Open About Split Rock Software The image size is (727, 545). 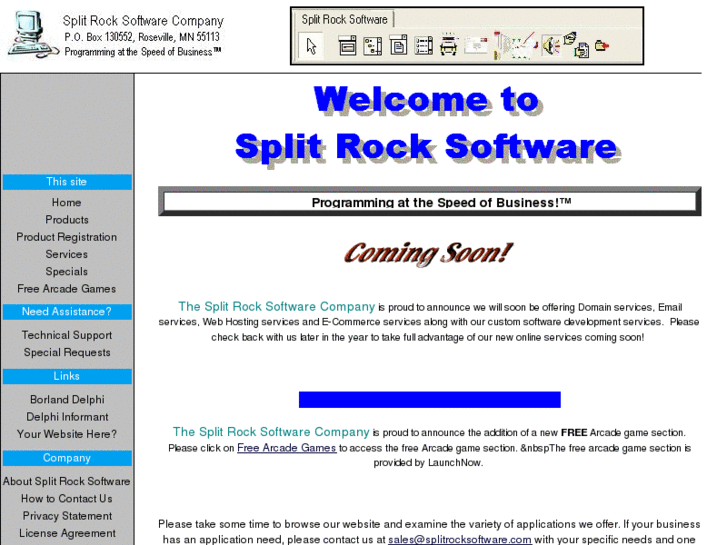click(67, 481)
